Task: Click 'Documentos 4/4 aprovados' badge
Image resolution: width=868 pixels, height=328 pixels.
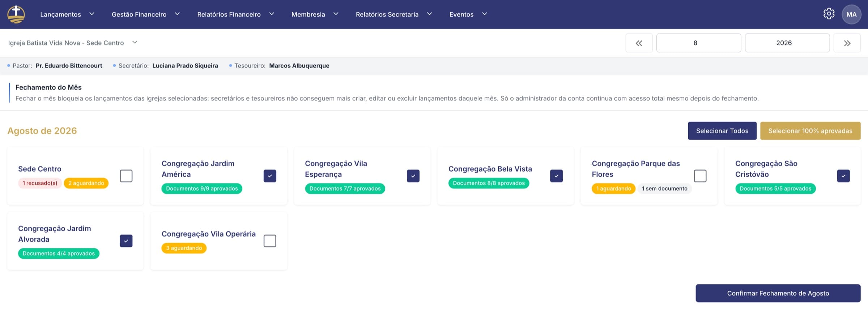Action: click(59, 254)
